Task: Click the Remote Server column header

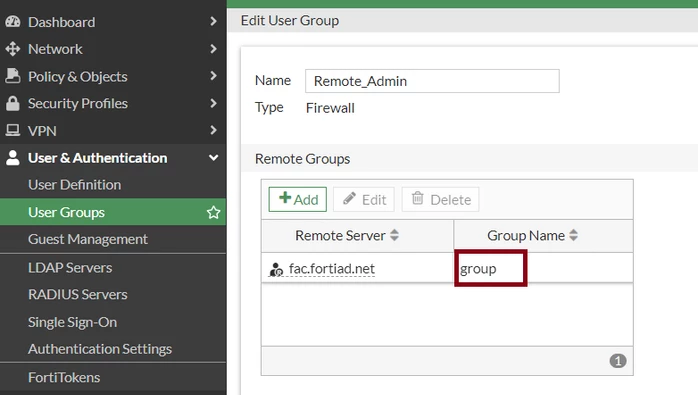Action: pyautogui.click(x=357, y=236)
